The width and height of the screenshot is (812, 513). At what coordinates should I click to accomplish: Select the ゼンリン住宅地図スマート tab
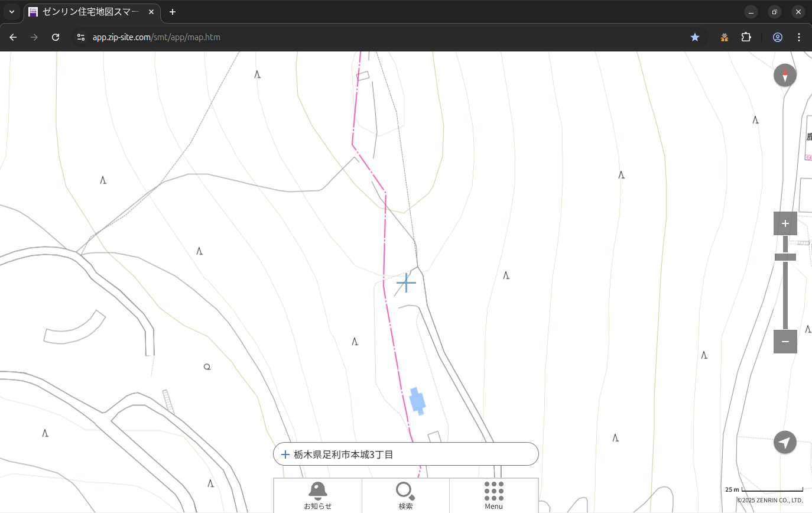coord(89,12)
